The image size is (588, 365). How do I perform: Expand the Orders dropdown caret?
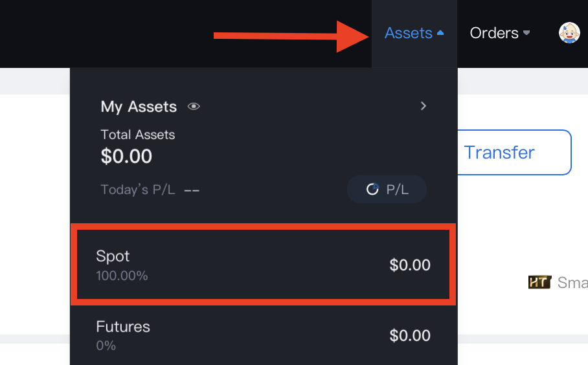click(x=526, y=33)
